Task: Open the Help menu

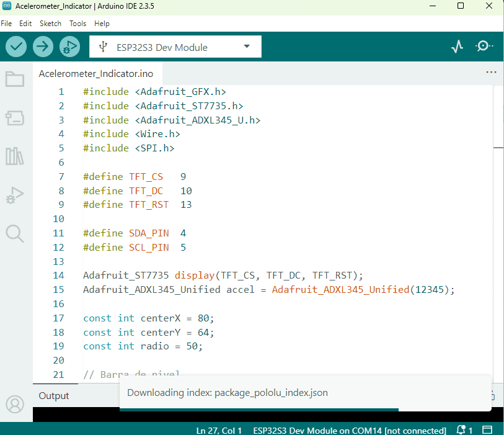Action: 102,24
